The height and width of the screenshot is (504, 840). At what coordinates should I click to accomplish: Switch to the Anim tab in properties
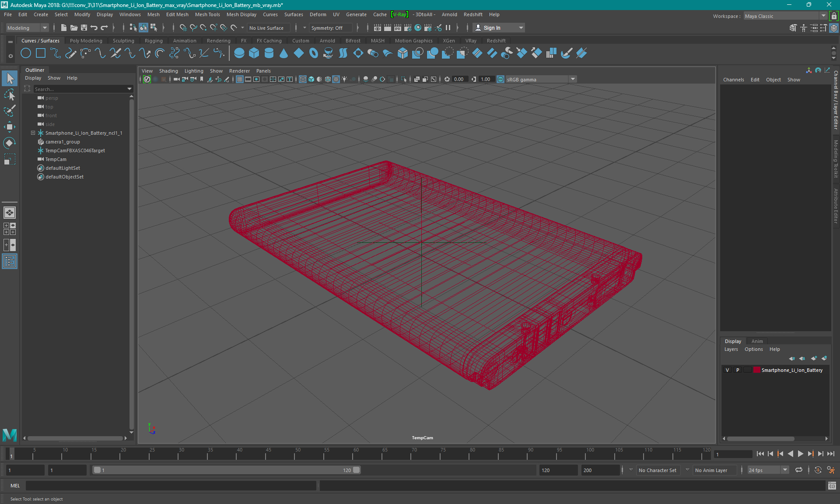(x=756, y=341)
